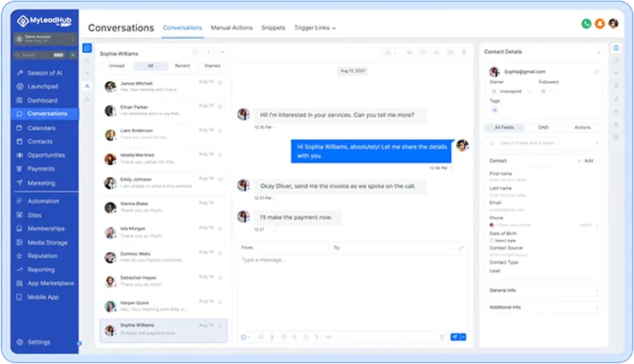Click the App Marketplace grid icon

tap(20, 283)
